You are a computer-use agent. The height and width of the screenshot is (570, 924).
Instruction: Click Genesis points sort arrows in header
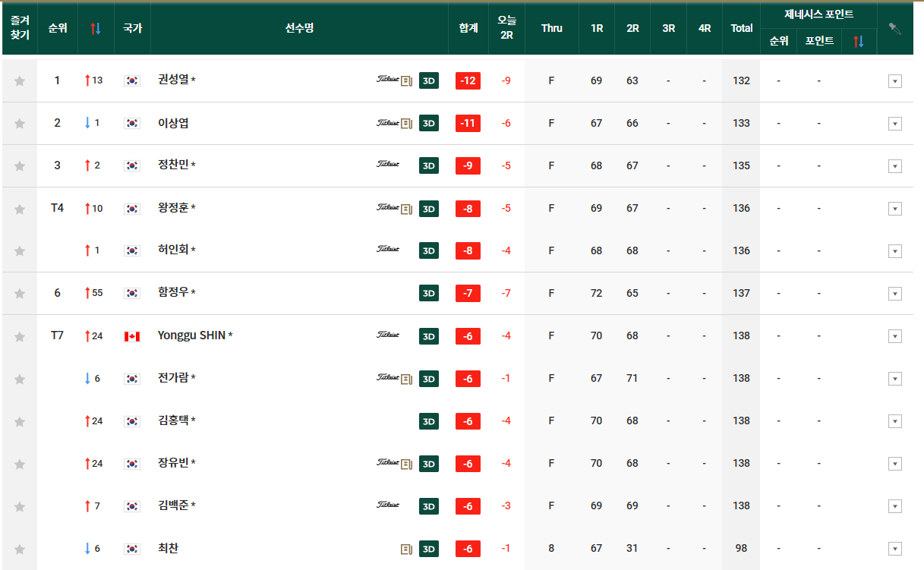[859, 41]
